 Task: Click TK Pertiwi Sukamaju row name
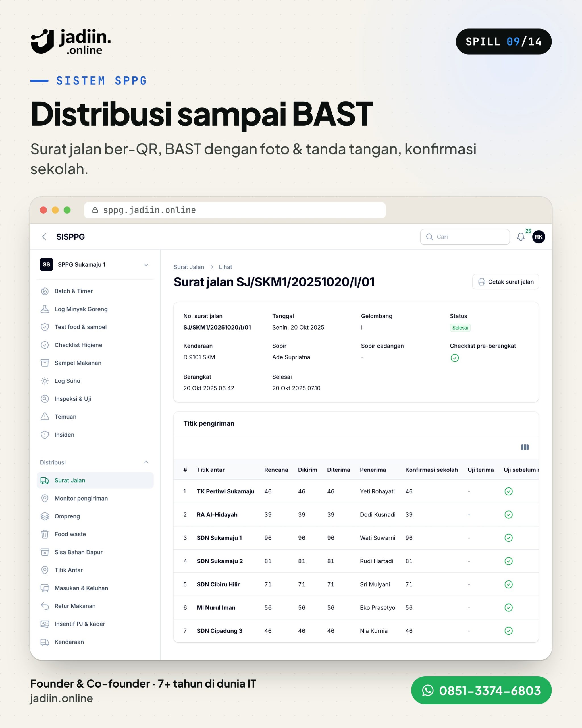tap(225, 491)
